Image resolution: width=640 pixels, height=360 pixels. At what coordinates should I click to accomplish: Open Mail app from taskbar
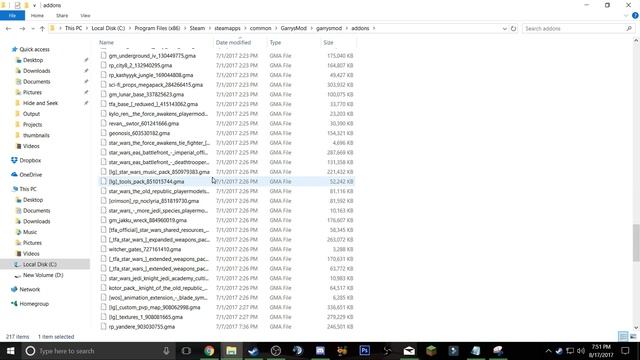pos(409,351)
